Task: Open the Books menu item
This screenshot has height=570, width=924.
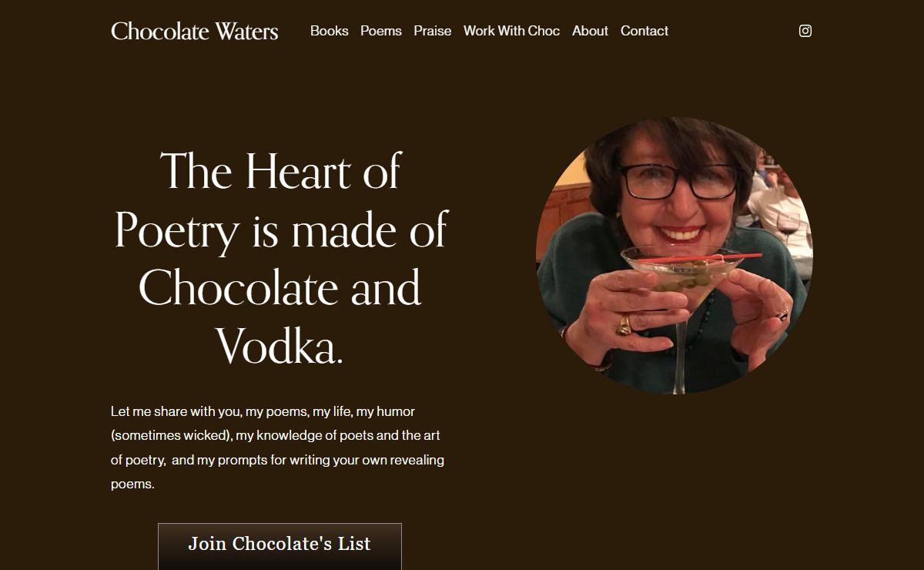Action: tap(330, 31)
